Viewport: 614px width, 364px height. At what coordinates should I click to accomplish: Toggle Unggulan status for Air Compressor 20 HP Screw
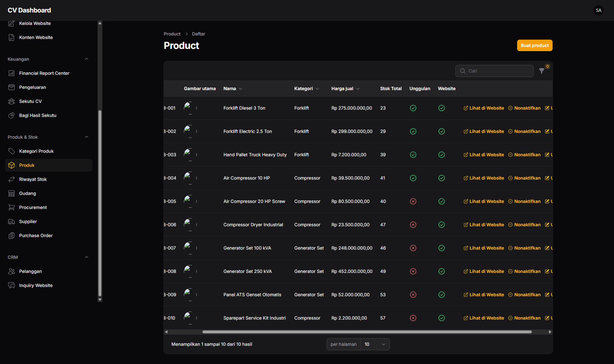click(413, 201)
